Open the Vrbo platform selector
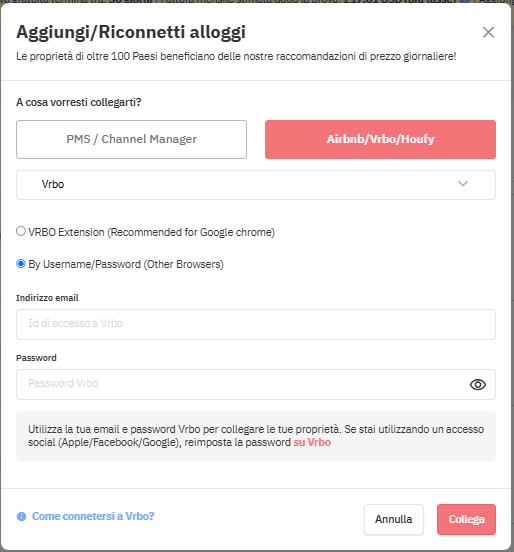 click(x=256, y=185)
